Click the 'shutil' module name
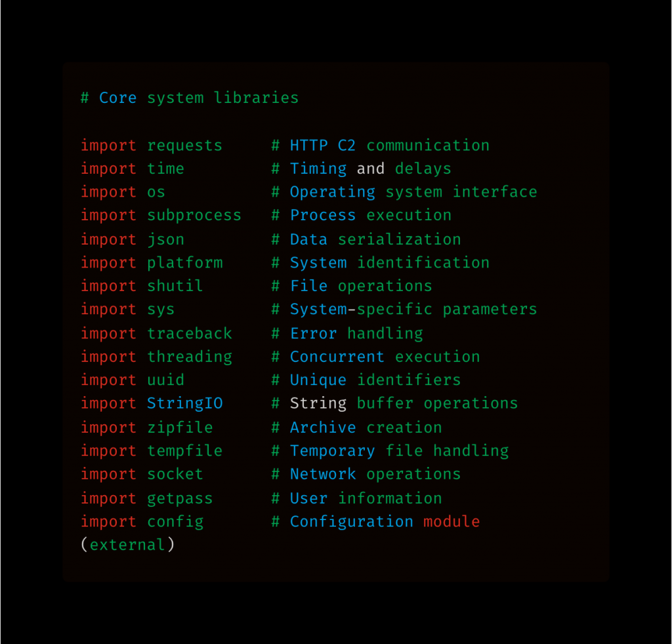672x644 pixels. [x=175, y=287]
